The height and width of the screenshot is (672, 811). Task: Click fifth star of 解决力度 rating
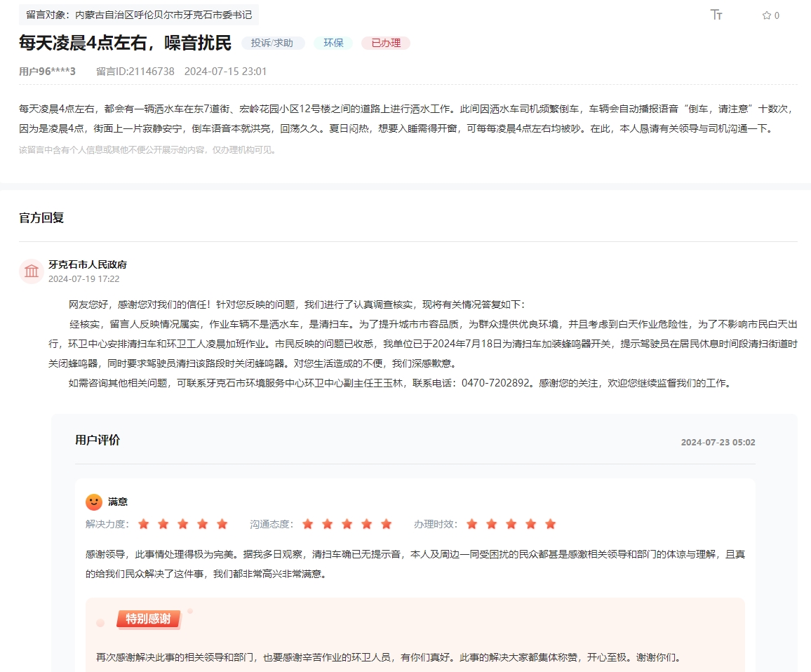pos(222,524)
